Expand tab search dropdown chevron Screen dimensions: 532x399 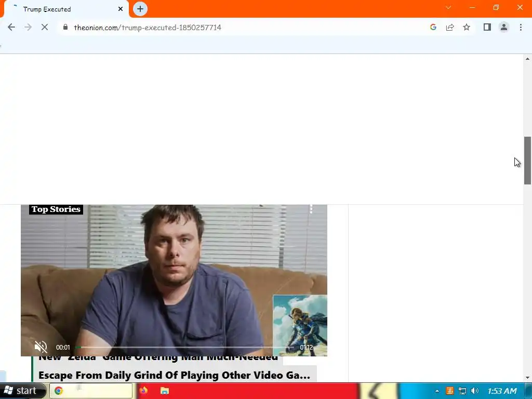coord(448,7)
